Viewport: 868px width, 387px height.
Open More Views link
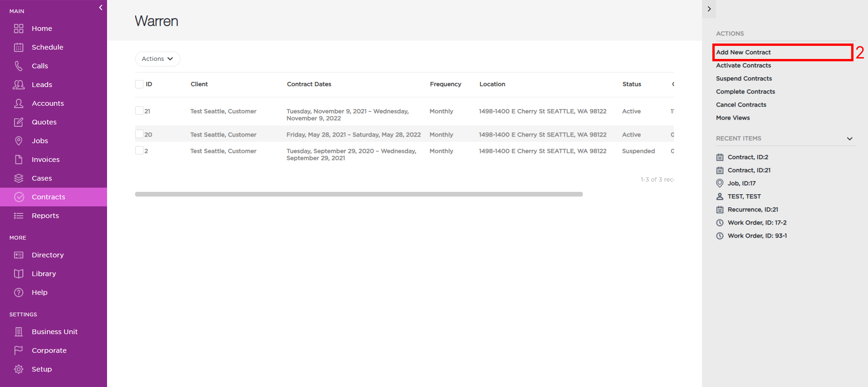(732, 118)
